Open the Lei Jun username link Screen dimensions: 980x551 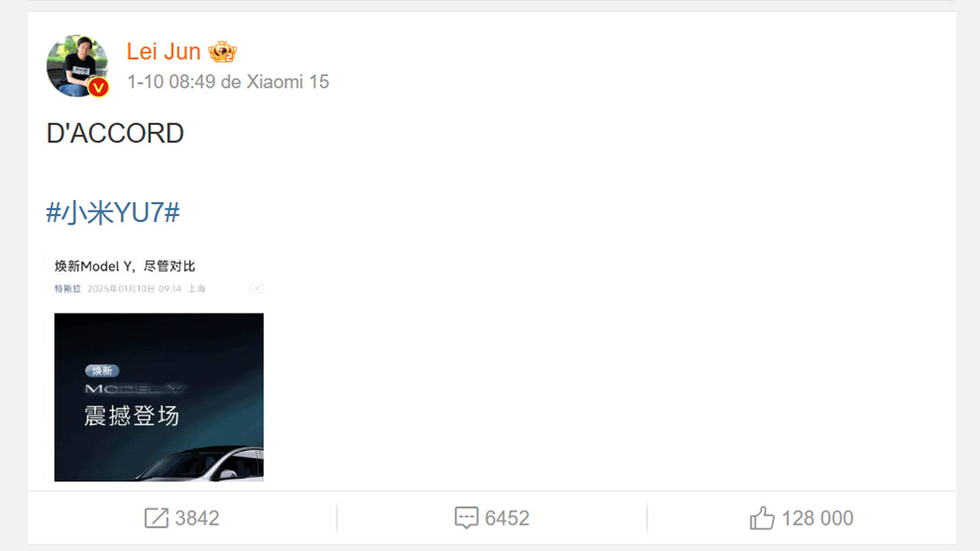pos(163,52)
